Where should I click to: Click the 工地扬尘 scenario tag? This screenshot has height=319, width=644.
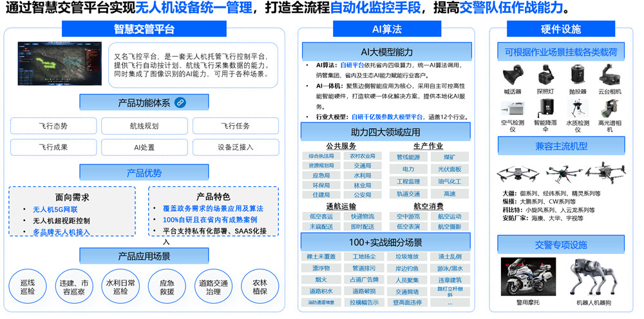tap(364, 256)
